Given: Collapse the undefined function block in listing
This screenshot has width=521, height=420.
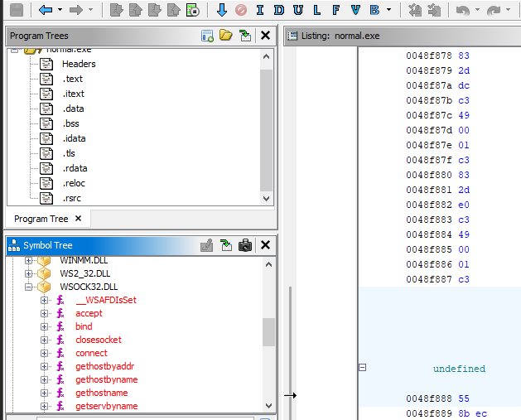Looking at the screenshot, I should [x=362, y=367].
